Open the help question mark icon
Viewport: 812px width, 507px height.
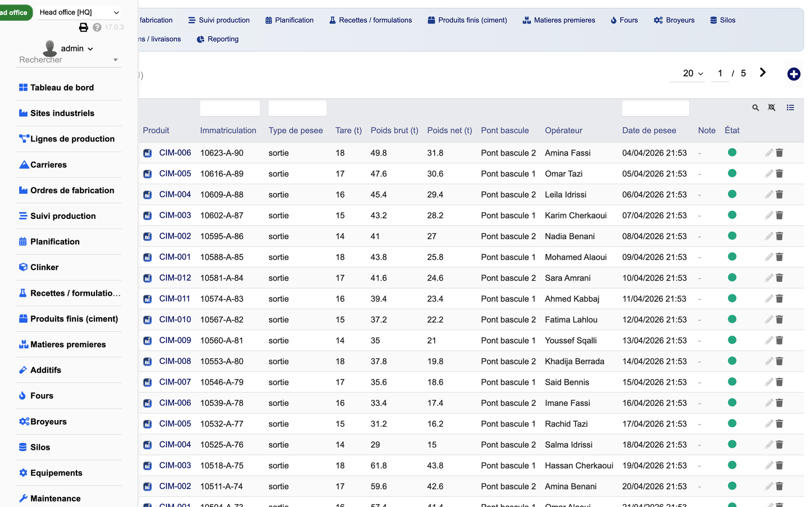click(x=97, y=27)
